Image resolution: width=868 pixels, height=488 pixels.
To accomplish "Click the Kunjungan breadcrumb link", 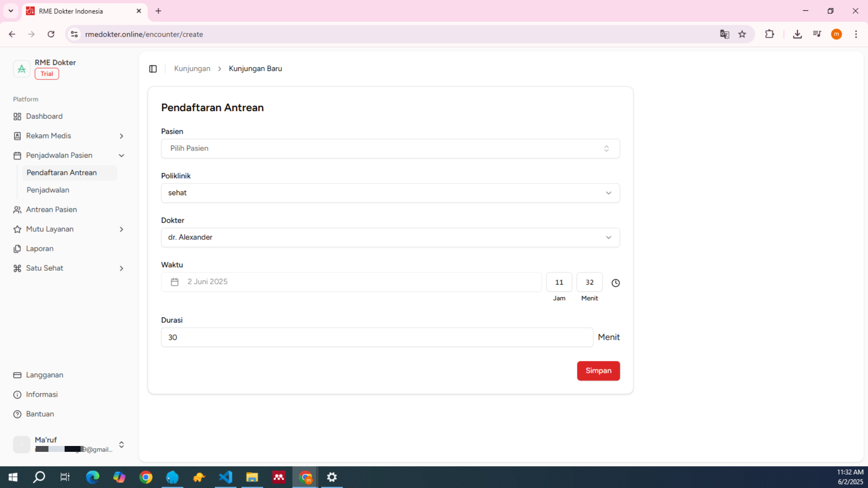I will [x=192, y=69].
